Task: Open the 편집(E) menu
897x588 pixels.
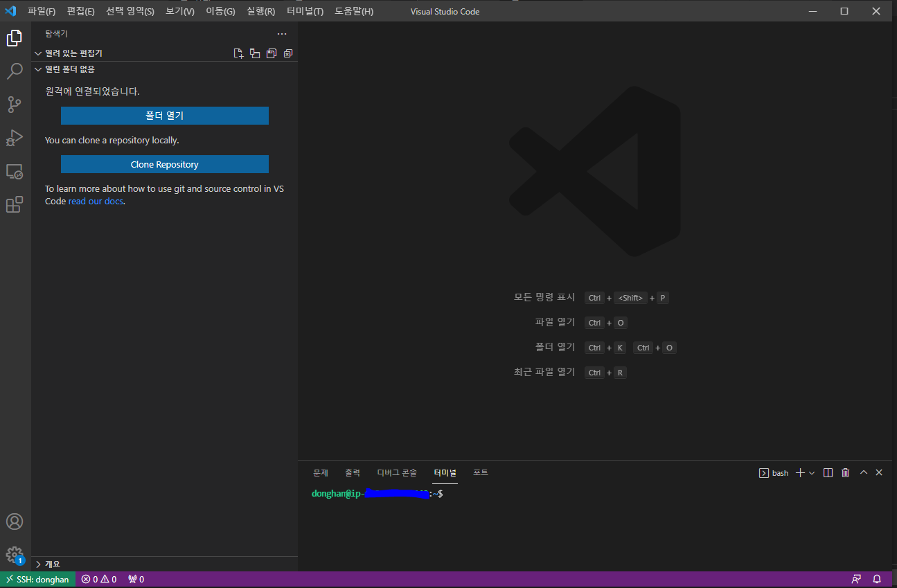Action: [81, 11]
